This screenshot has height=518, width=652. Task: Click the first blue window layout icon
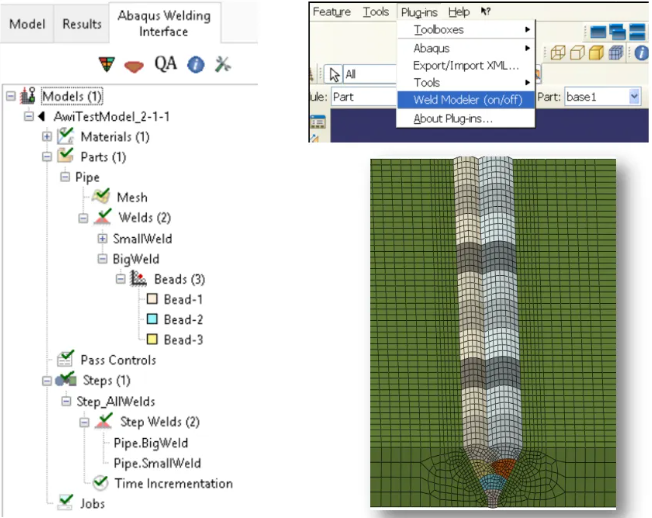[x=598, y=32]
